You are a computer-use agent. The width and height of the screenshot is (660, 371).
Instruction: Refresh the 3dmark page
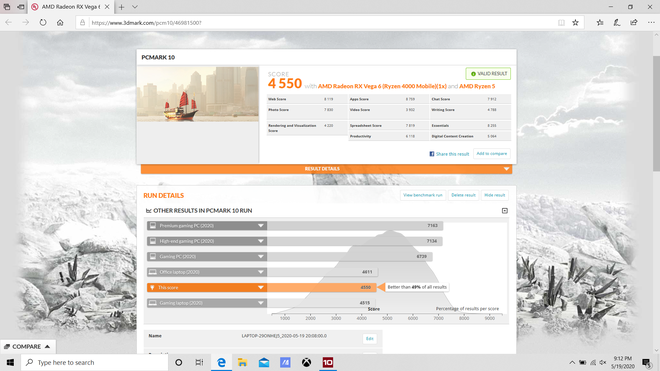(43, 23)
